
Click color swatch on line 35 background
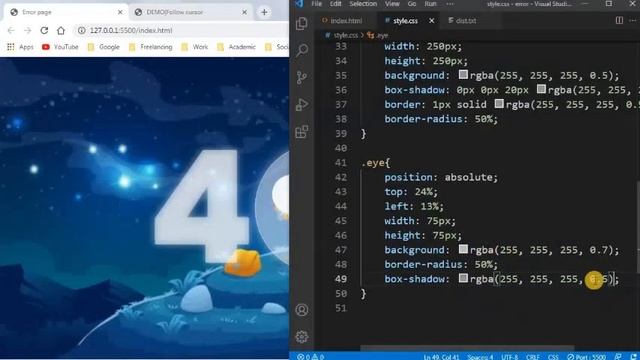[x=463, y=75]
